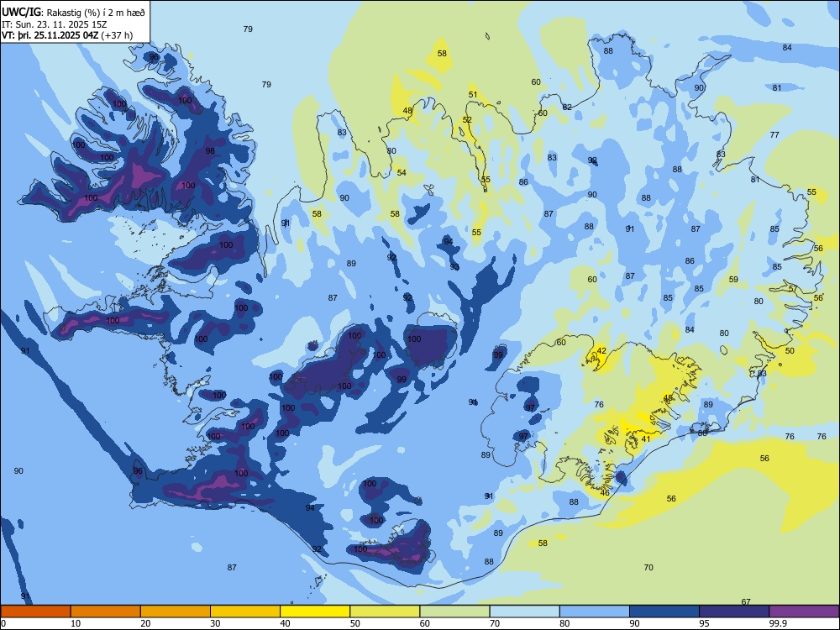Pick the 95–99.9 indigo legend swatch
Screen dimensions: 840x630
coord(734,612)
